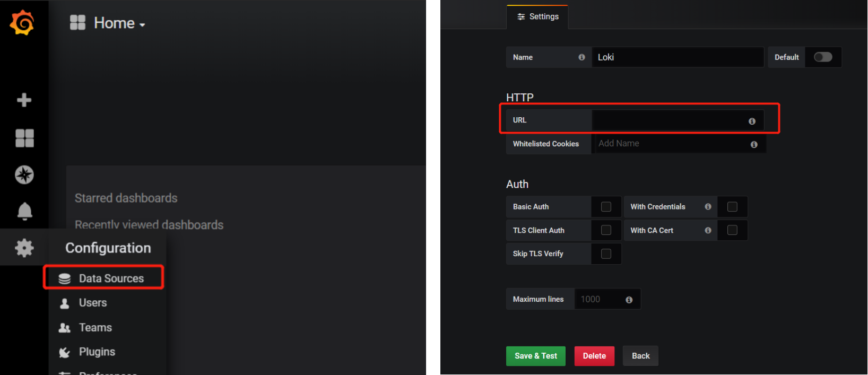Click the Whitelisted Cookies Add Name field
This screenshot has width=868, height=375.
679,144
